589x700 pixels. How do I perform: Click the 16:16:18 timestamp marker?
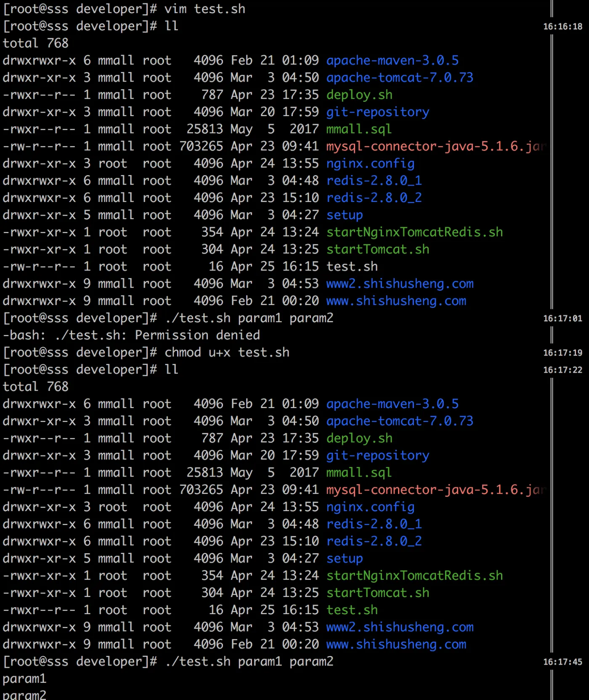point(562,27)
